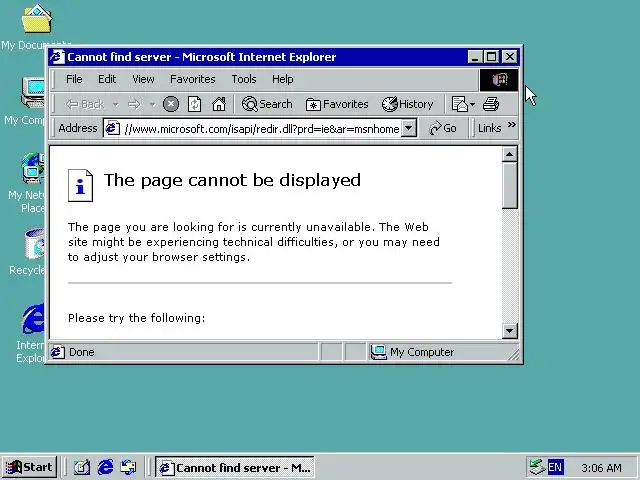Click the Windows logo throbber in the menu bar
640x480 pixels.
pos(499,80)
